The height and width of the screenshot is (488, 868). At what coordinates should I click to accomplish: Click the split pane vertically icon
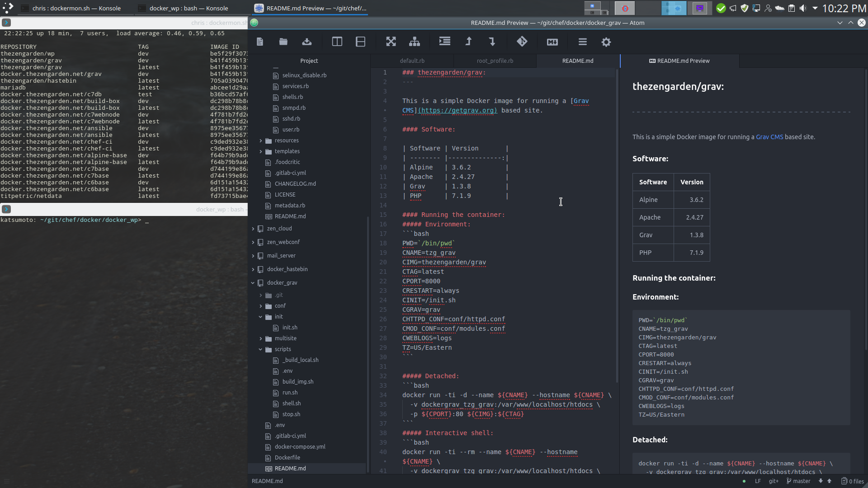tap(337, 42)
